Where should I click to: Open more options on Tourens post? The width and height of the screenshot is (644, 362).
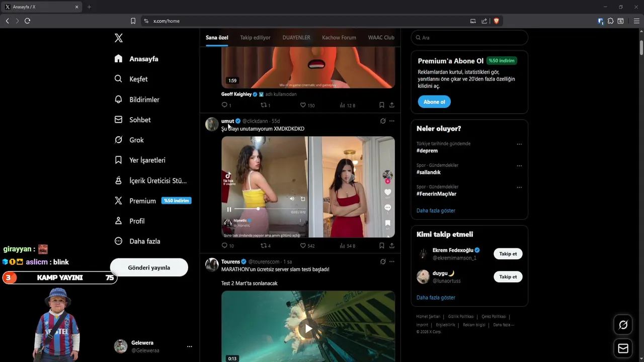point(392,262)
